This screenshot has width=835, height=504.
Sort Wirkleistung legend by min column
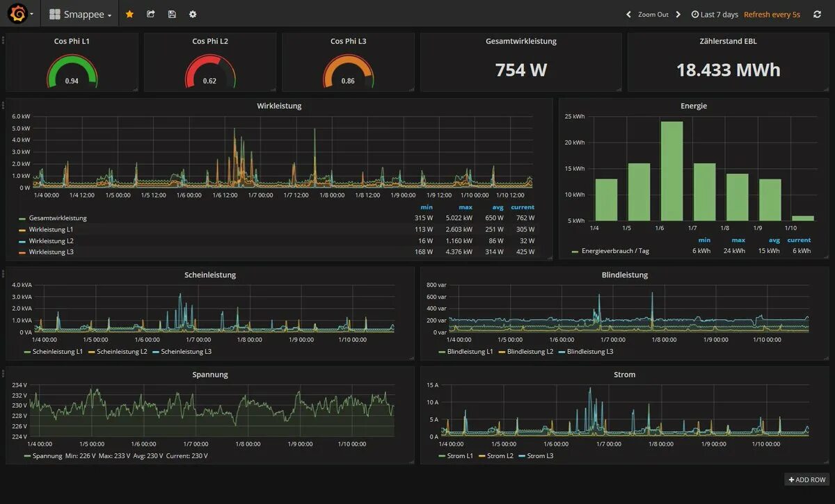click(427, 207)
